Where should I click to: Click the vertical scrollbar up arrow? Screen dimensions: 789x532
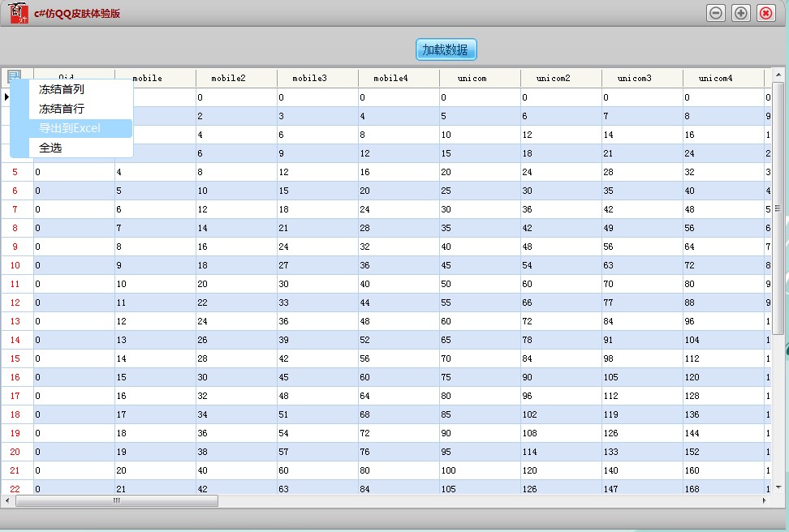pos(778,75)
